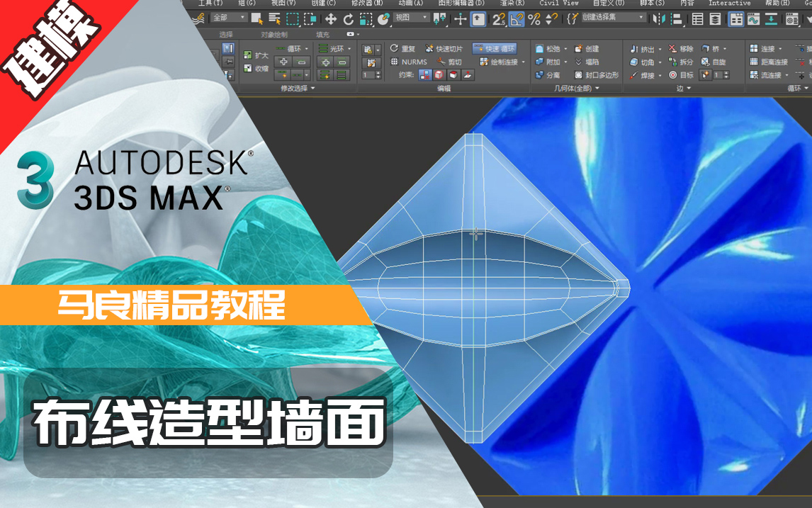Toggle the Keyboard Shortcut Override button
The height and width of the screenshot is (508, 812).
478,20
